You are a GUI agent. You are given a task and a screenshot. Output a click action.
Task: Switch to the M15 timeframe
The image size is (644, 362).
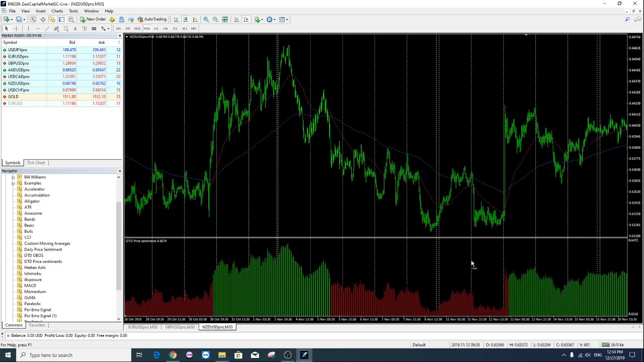pyautogui.click(x=137, y=29)
